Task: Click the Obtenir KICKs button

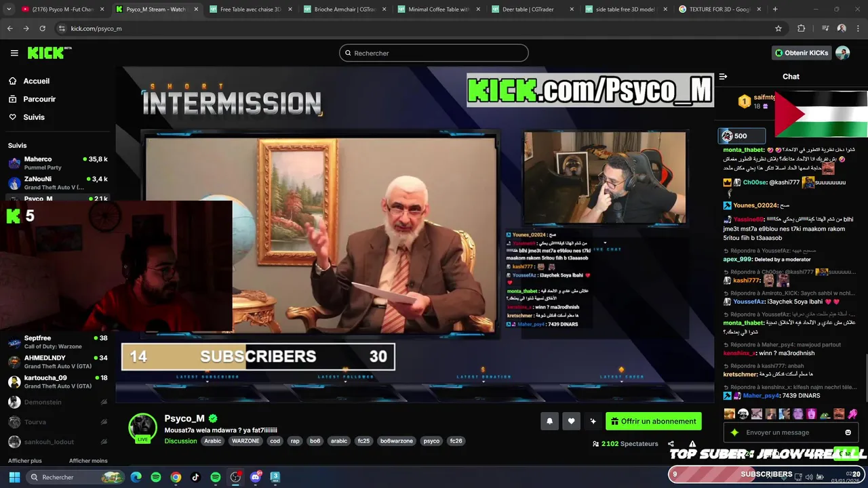Action: [802, 53]
